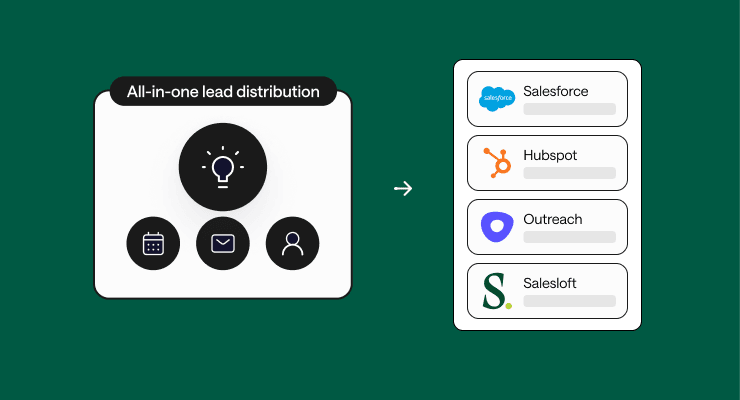Image resolution: width=740 pixels, height=400 pixels.
Task: Click the purple Outreach logo
Action: pos(497,227)
